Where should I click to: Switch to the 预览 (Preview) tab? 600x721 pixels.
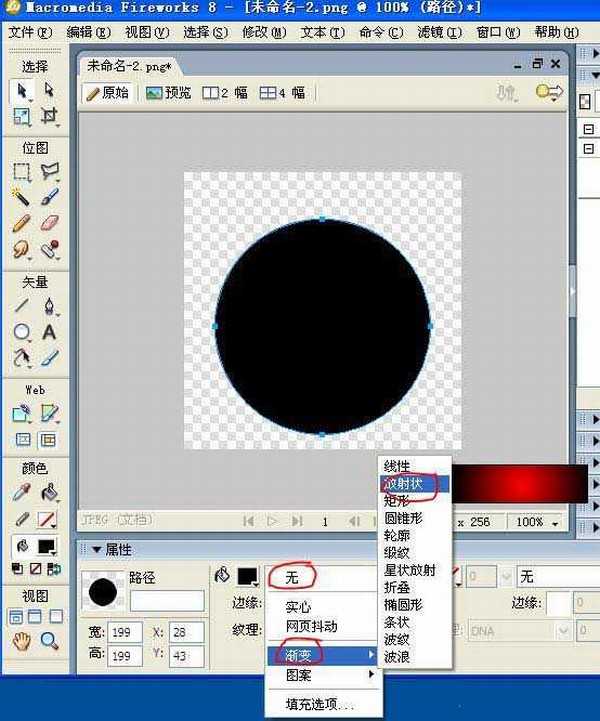point(168,93)
